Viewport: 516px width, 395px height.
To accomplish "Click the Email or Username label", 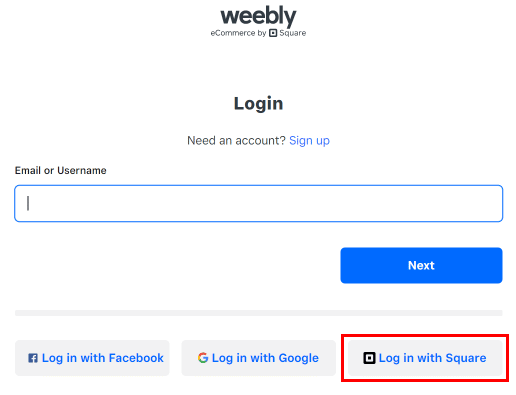I will point(61,171).
